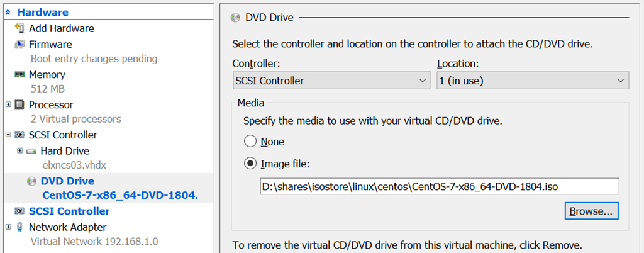This screenshot has width=644, height=253.
Task: Click the Hard Drive icon
Action: [x=31, y=151]
